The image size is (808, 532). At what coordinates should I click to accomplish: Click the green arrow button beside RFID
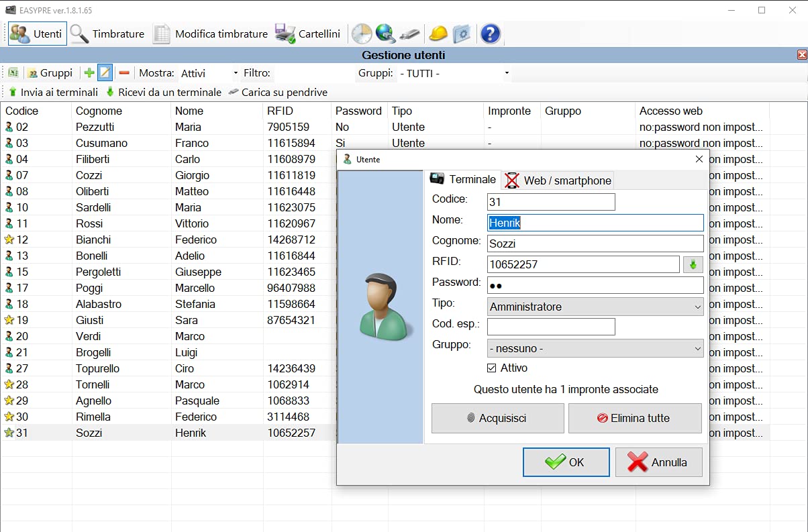(693, 264)
